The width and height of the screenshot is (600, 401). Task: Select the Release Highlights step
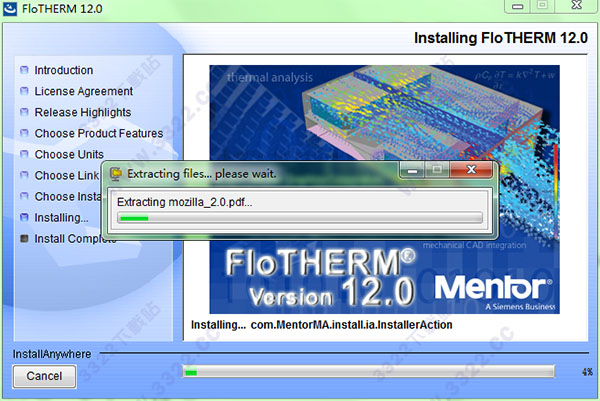[83, 112]
